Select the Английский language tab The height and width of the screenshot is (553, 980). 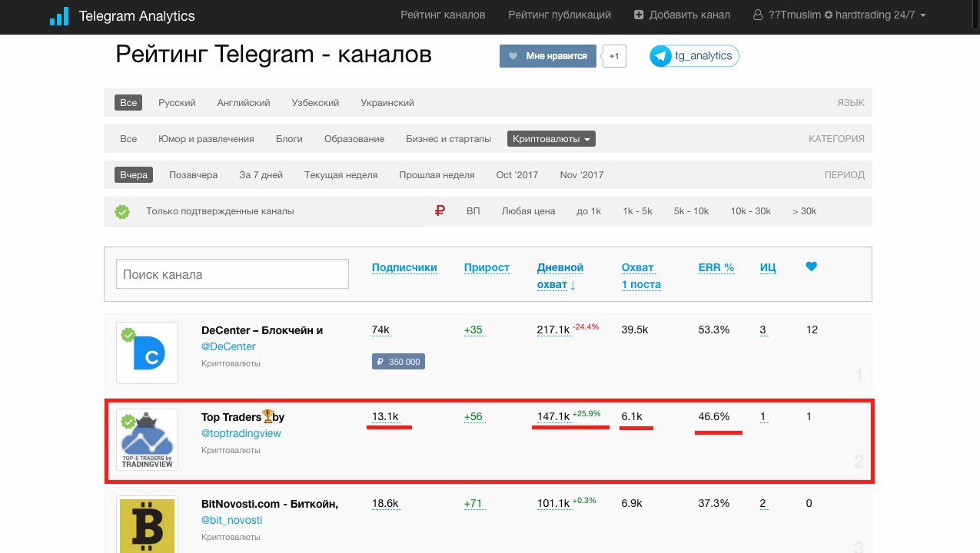tap(244, 103)
